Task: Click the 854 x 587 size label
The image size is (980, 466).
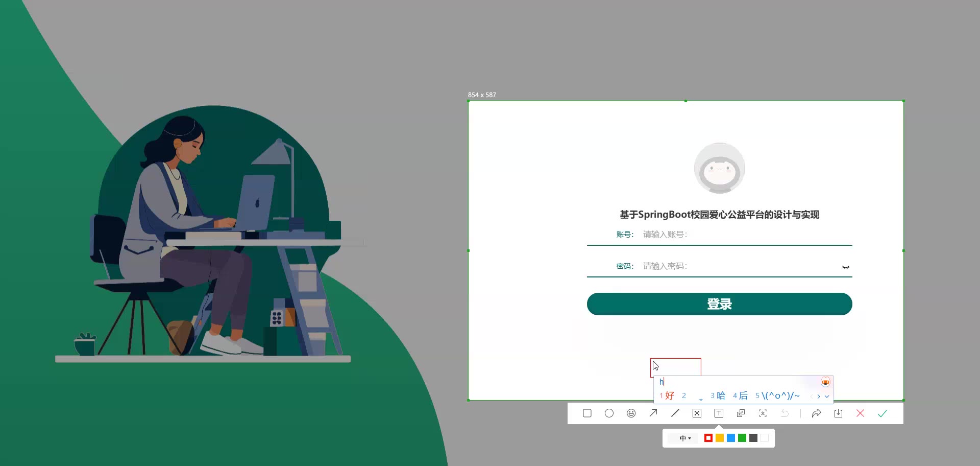Action: [482, 95]
